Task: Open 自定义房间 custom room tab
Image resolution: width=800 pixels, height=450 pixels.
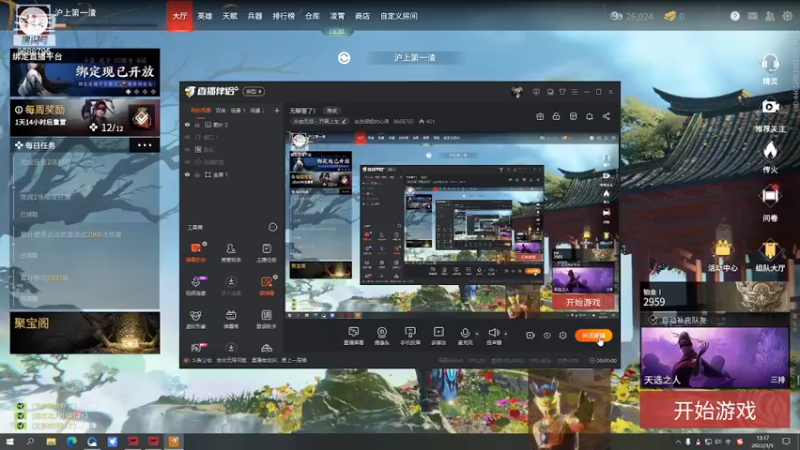Action: click(x=398, y=16)
